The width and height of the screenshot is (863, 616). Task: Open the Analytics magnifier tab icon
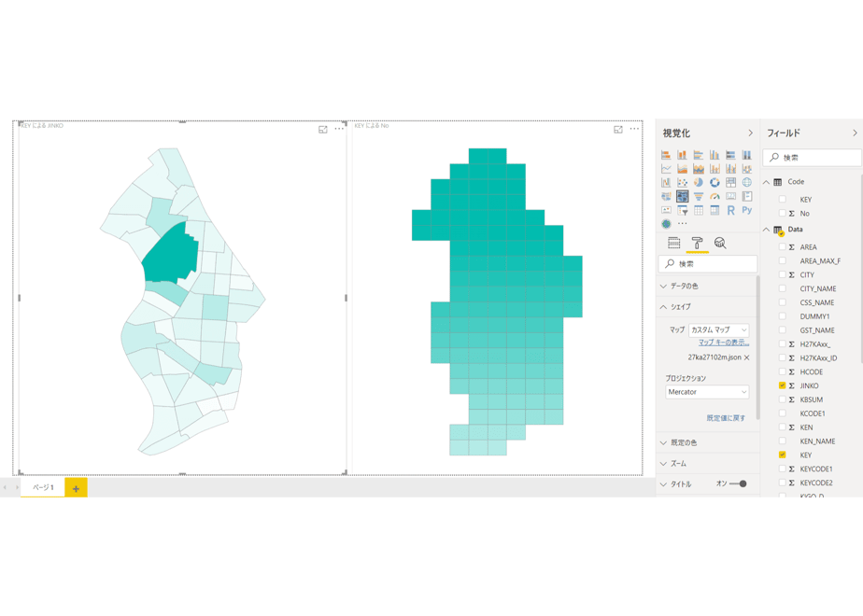[720, 243]
